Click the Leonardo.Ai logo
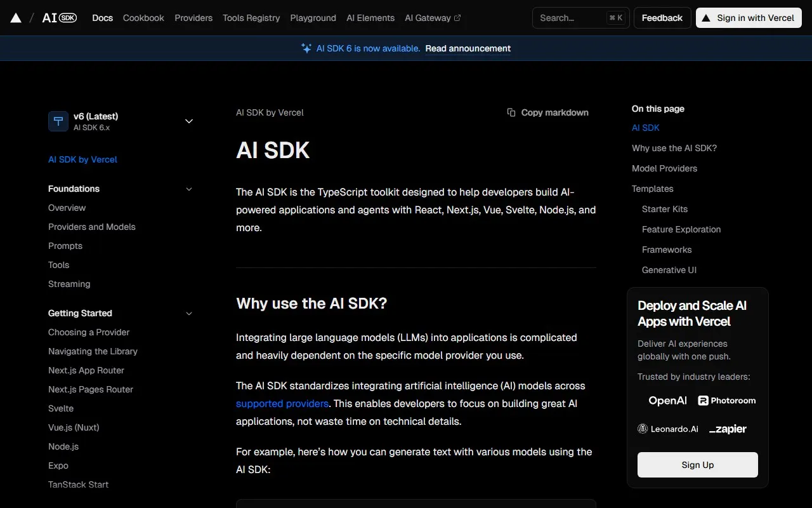This screenshot has width=812, height=508. [x=668, y=429]
